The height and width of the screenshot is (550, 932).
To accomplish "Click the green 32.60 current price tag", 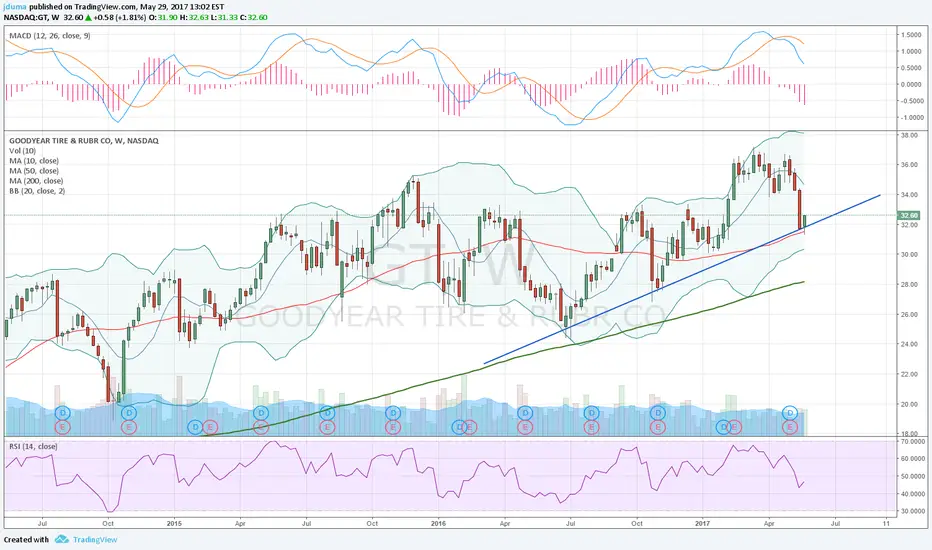I will point(909,215).
